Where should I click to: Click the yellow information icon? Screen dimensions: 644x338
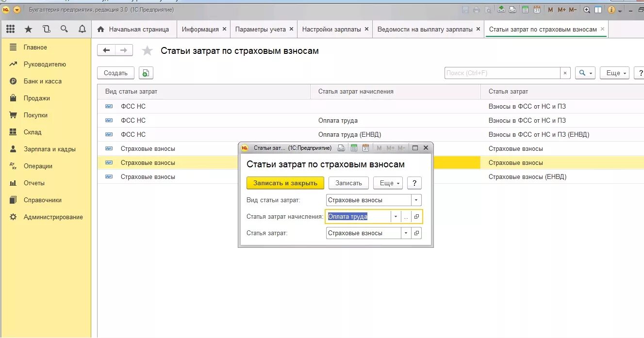click(611, 10)
